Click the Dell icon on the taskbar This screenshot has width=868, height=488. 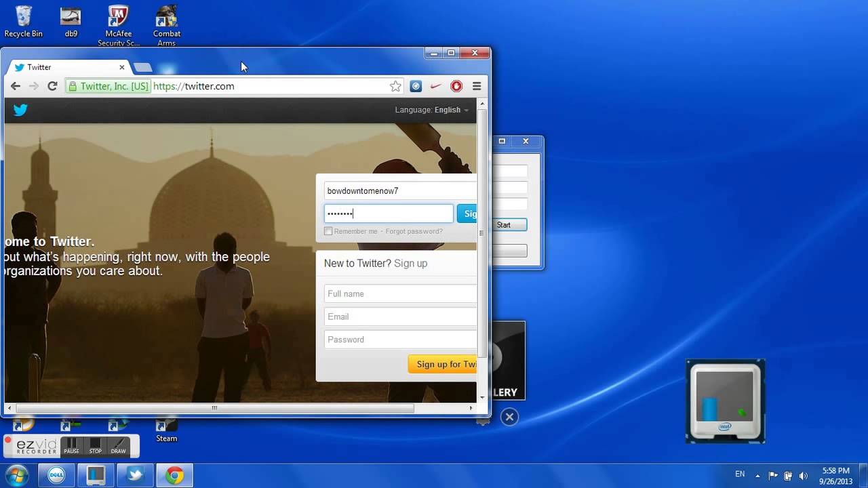[56, 476]
